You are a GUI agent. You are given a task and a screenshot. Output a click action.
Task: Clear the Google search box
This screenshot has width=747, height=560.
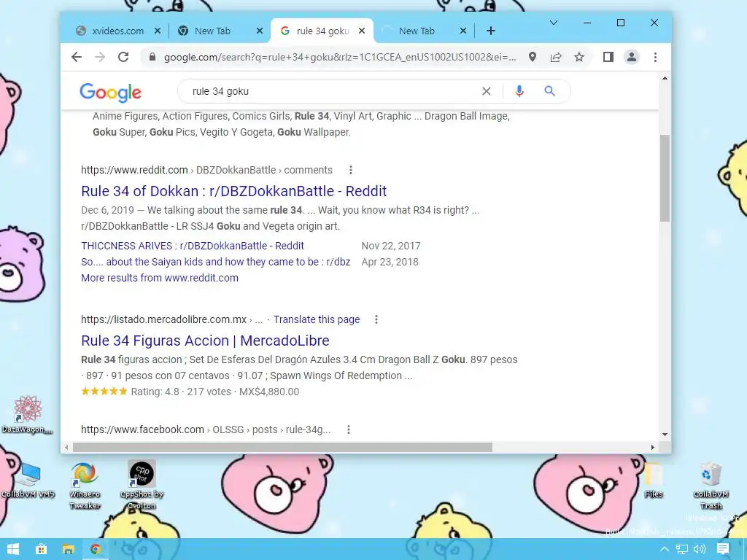tap(487, 91)
